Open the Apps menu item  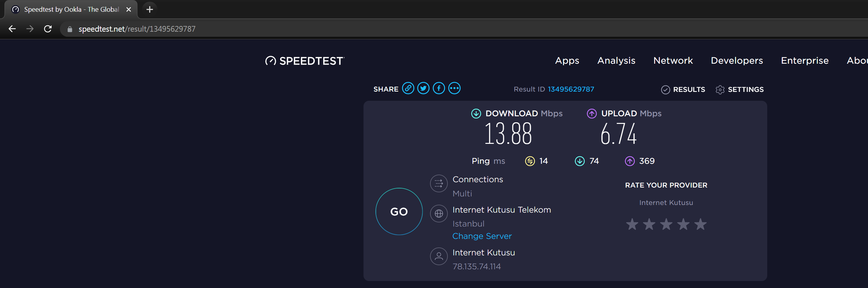(567, 61)
